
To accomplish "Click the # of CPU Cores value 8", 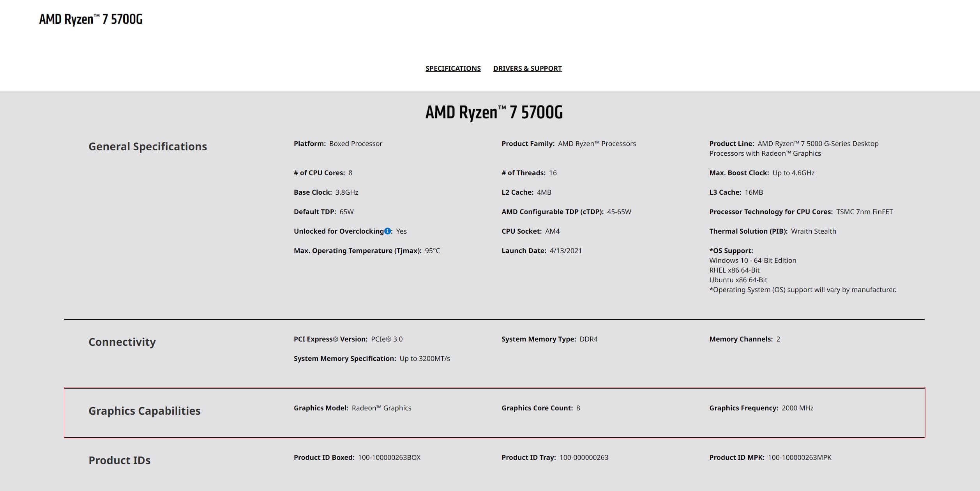I will click(x=350, y=173).
